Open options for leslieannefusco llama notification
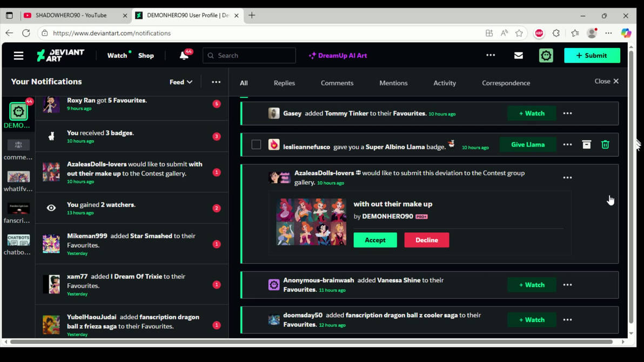The width and height of the screenshot is (644, 362). pos(567,145)
